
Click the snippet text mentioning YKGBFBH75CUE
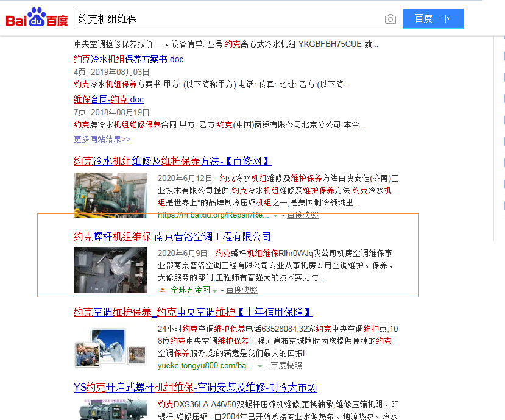[226, 44]
